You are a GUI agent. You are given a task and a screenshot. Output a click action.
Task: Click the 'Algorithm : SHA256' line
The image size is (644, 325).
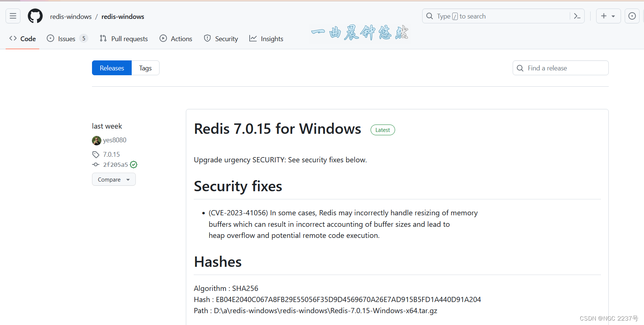click(226, 288)
